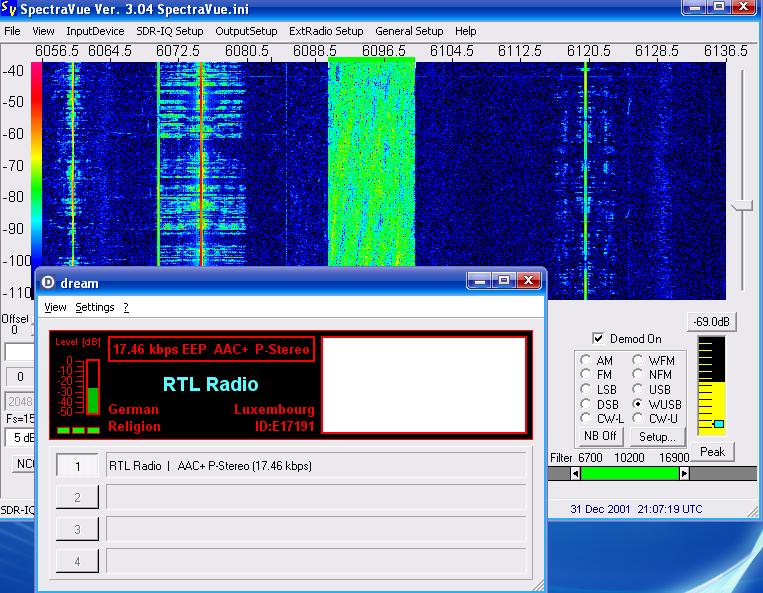The width and height of the screenshot is (763, 593).
Task: Select the USB demodulation mode
Action: pyautogui.click(x=637, y=389)
